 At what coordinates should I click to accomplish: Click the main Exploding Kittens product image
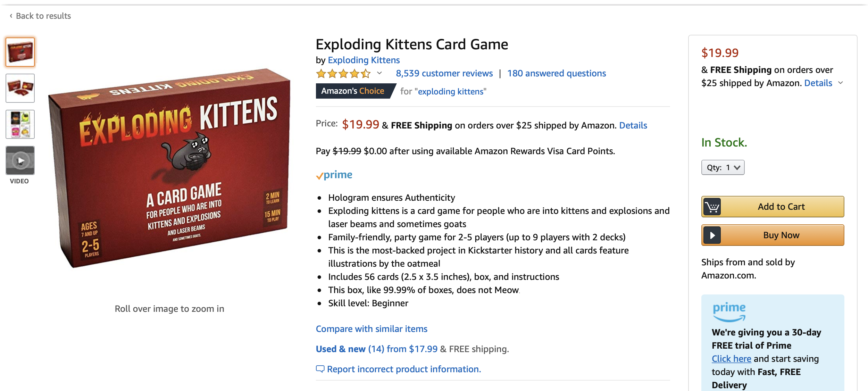169,168
